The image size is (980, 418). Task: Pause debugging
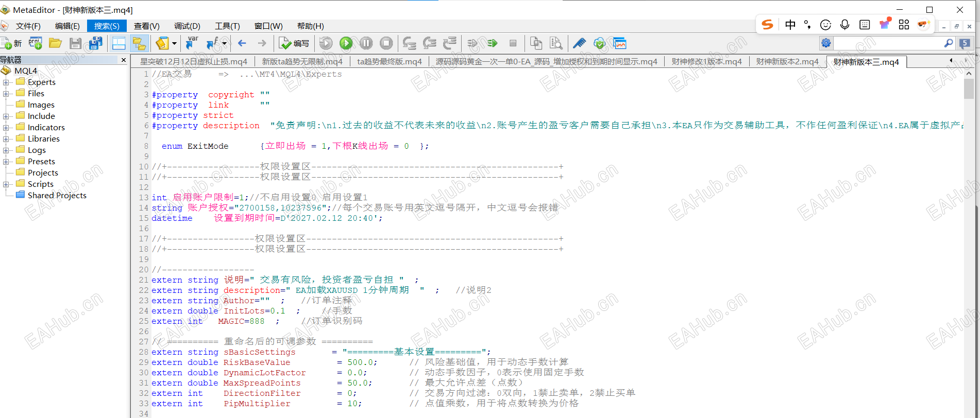pos(366,44)
